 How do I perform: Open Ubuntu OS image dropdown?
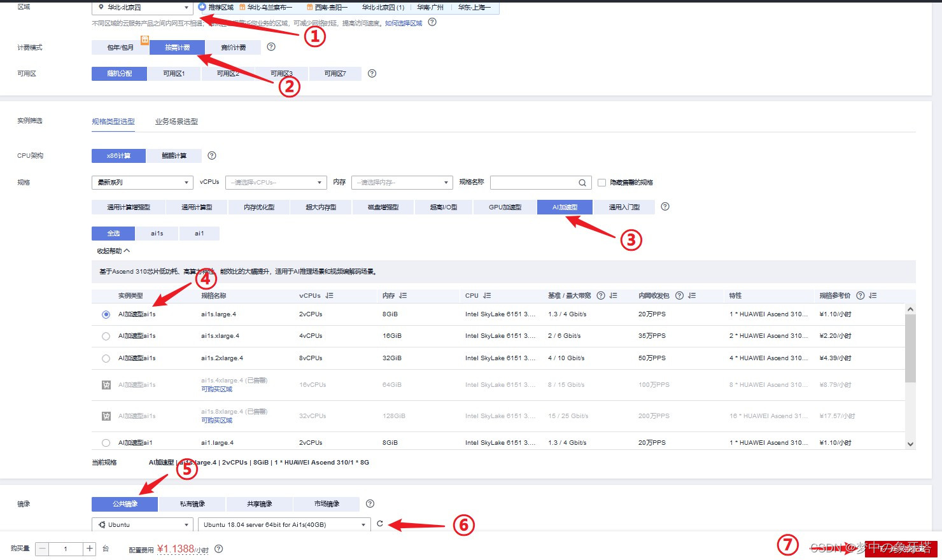[143, 525]
